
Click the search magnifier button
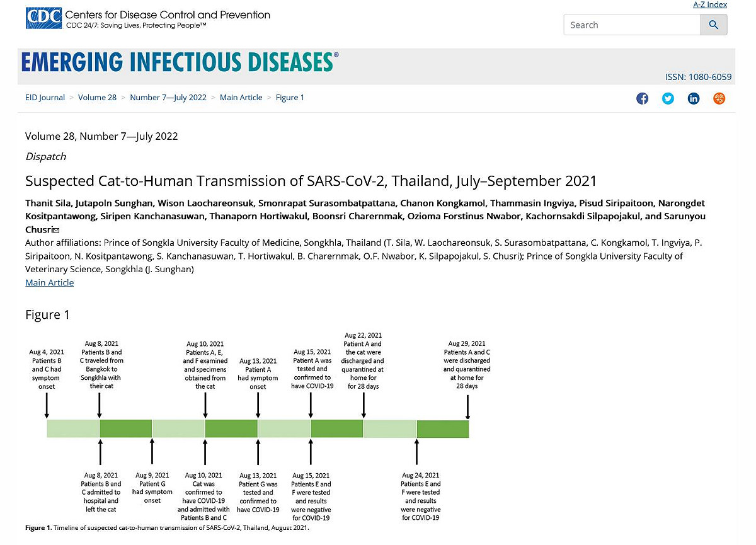714,25
